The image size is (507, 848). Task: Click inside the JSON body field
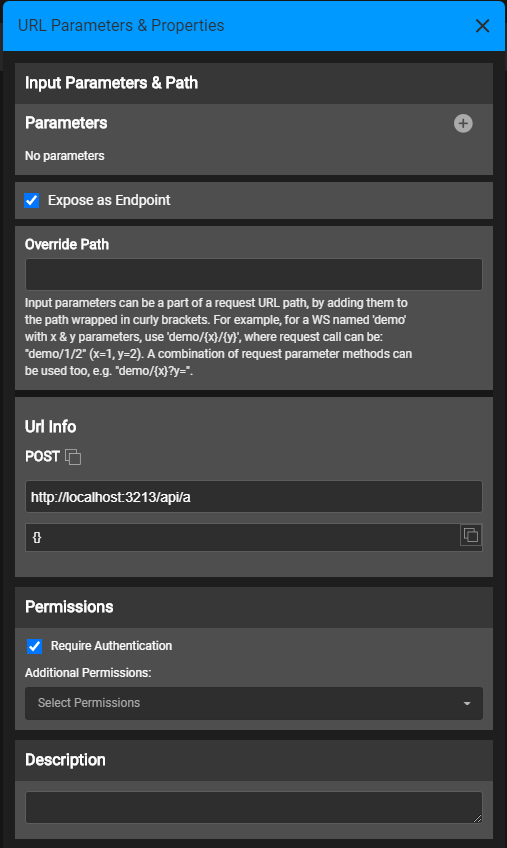242,537
